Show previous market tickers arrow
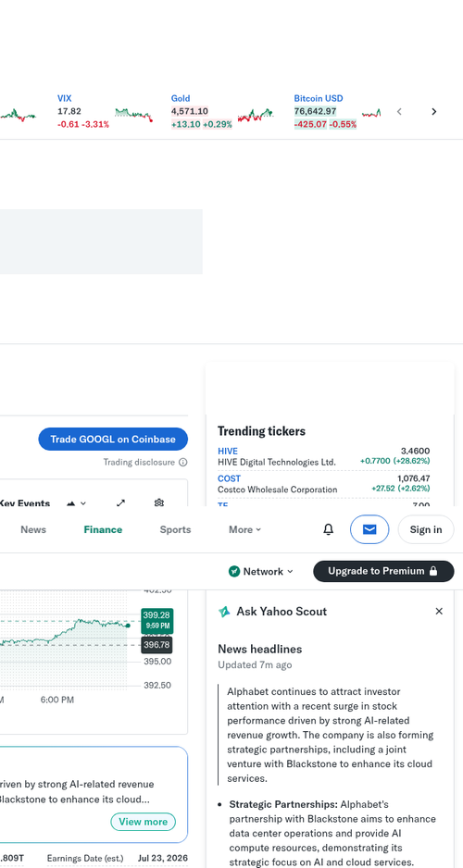The height and width of the screenshot is (868, 463). (399, 111)
